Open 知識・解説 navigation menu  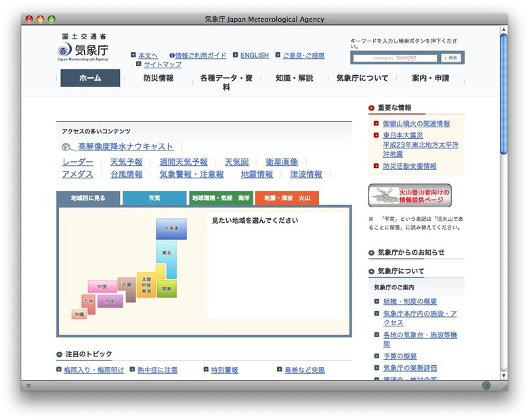point(294,78)
